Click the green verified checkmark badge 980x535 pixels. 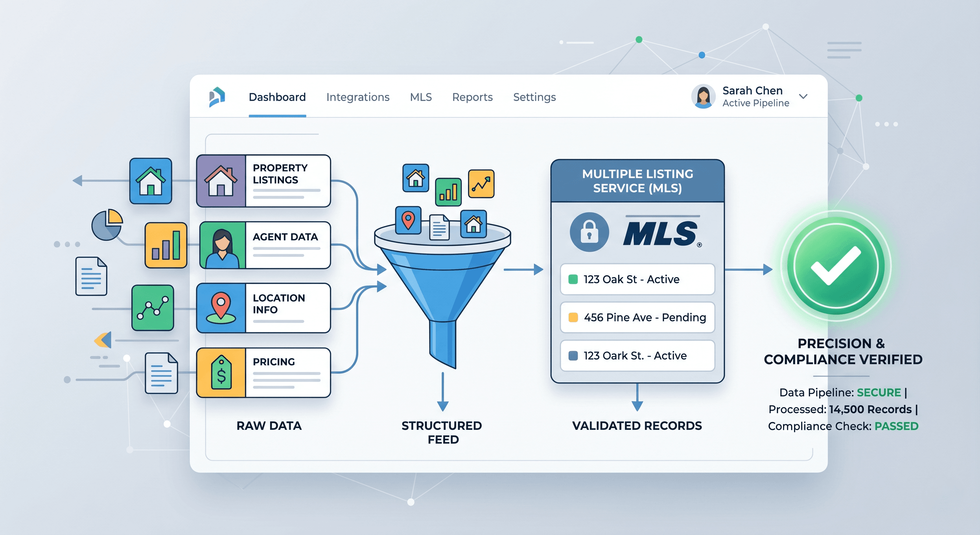[x=836, y=266]
